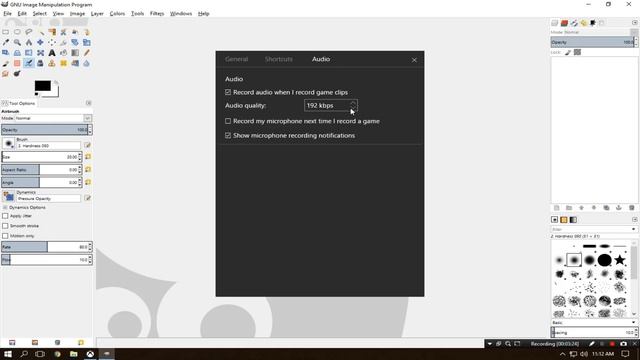Select the Pencil tool
The width and height of the screenshot is (640, 360).
click(x=87, y=53)
